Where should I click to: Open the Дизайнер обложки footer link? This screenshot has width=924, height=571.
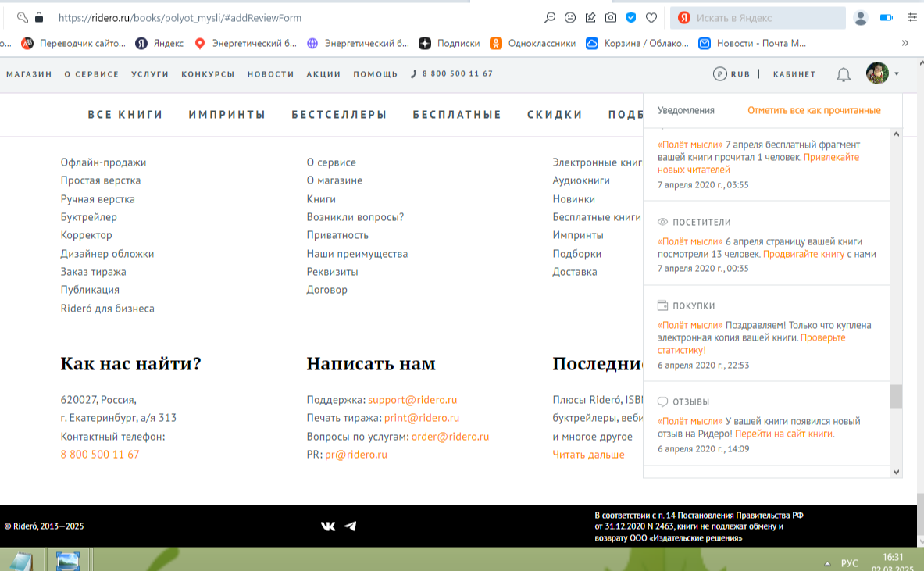(x=107, y=253)
